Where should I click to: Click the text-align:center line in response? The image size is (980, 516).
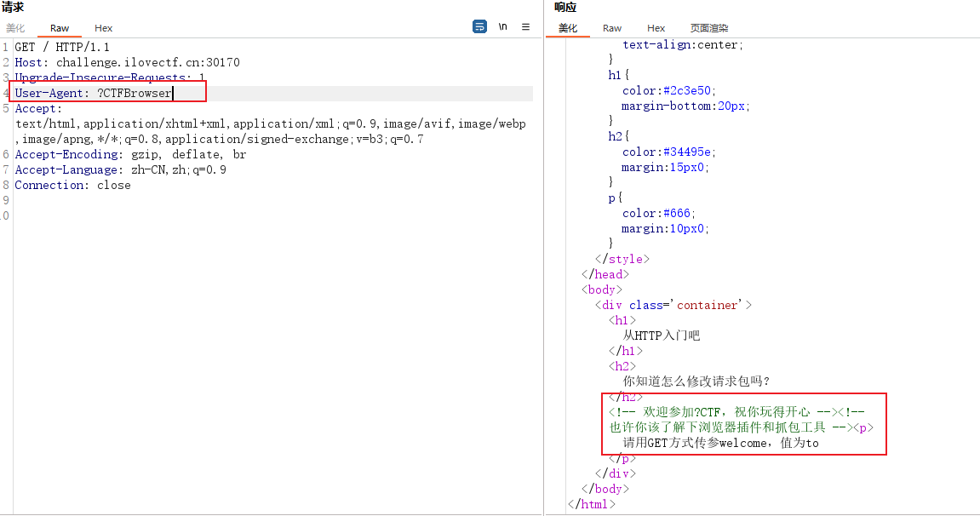tap(683, 45)
